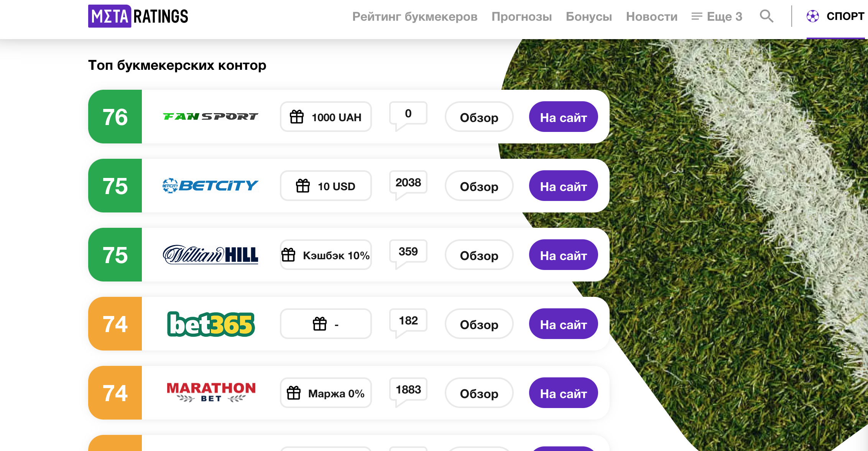Click the Betcity logo

pos(210,186)
